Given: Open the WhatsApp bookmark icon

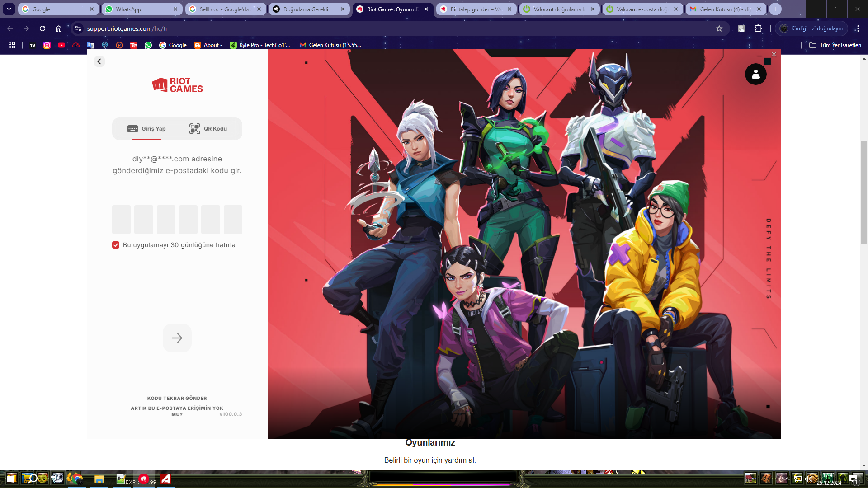Looking at the screenshot, I should click(148, 45).
